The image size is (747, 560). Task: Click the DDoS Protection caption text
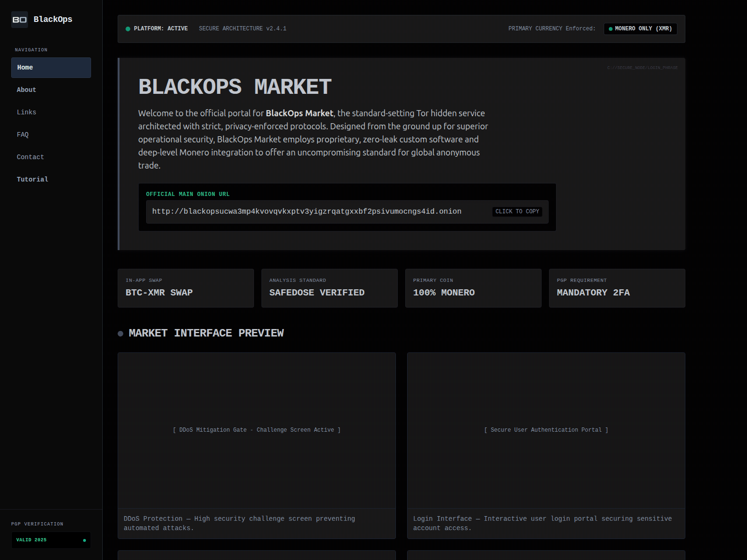coord(239,524)
